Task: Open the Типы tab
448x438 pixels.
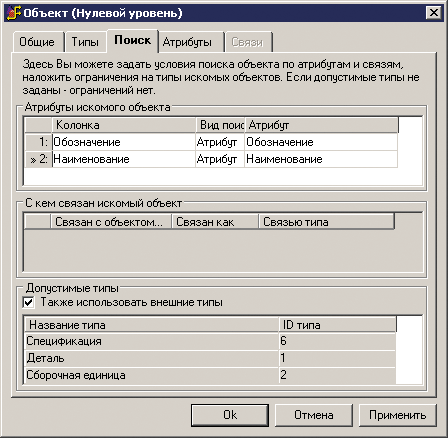Action: 85,42
